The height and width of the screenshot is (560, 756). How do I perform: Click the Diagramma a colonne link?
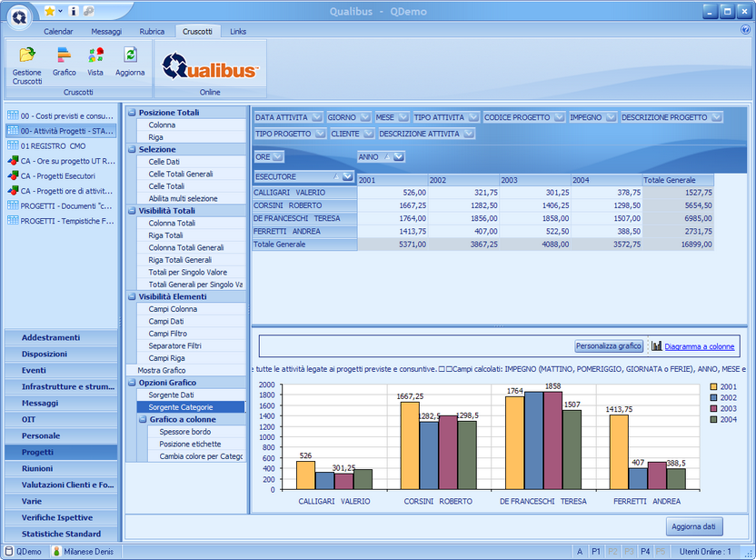point(699,346)
